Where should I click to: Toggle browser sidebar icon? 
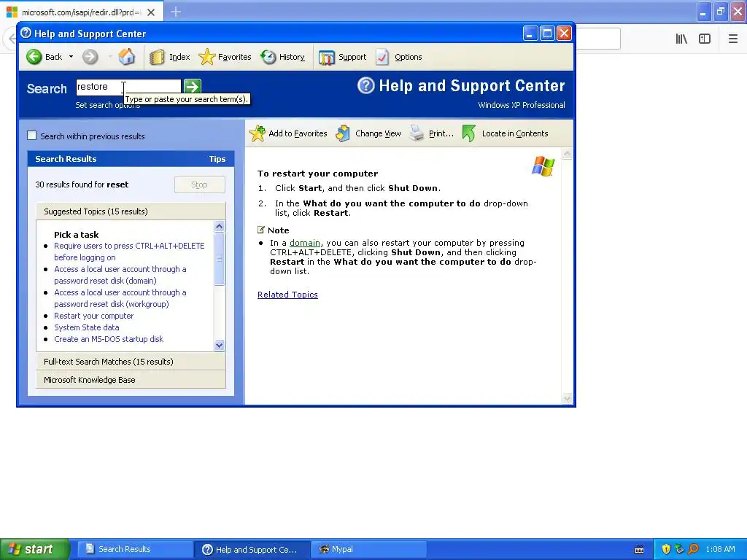click(x=705, y=39)
